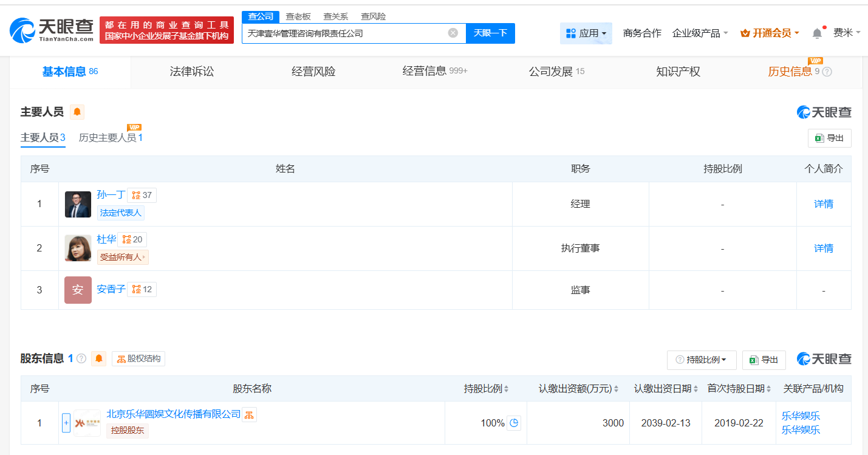Viewport: 868px width, 455px height.
Task: Open 杜华's name link
Action: click(106, 239)
